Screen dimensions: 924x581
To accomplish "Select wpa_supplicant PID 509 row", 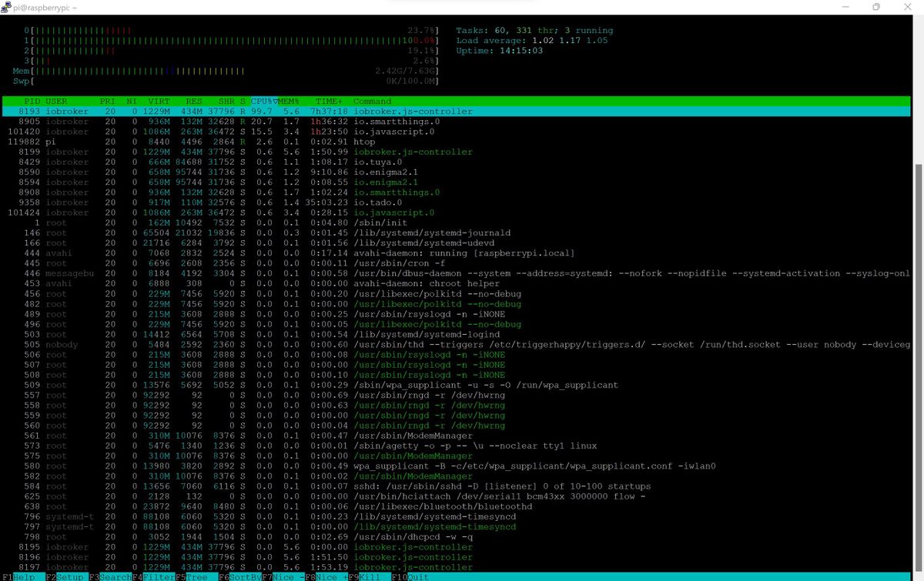I will coord(456,385).
